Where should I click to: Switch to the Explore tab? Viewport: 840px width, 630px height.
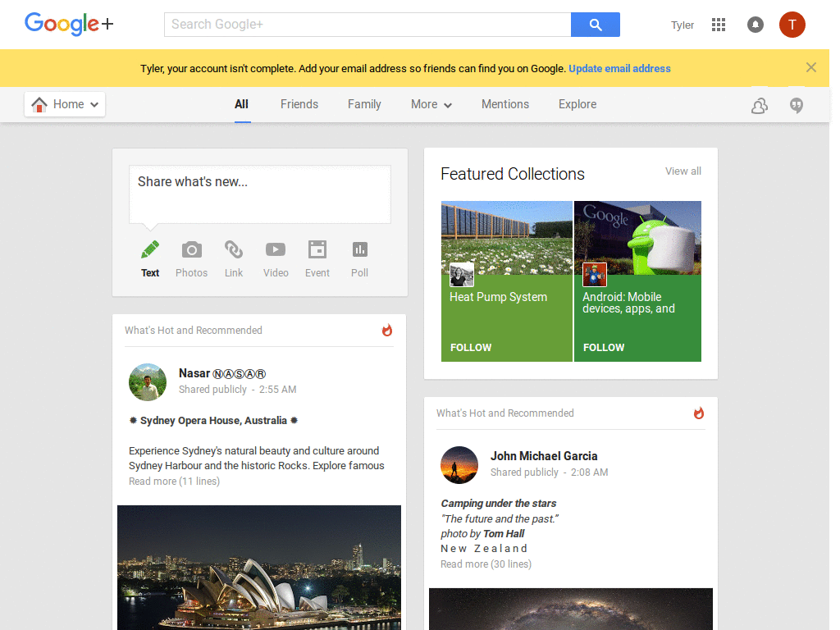[x=577, y=104]
